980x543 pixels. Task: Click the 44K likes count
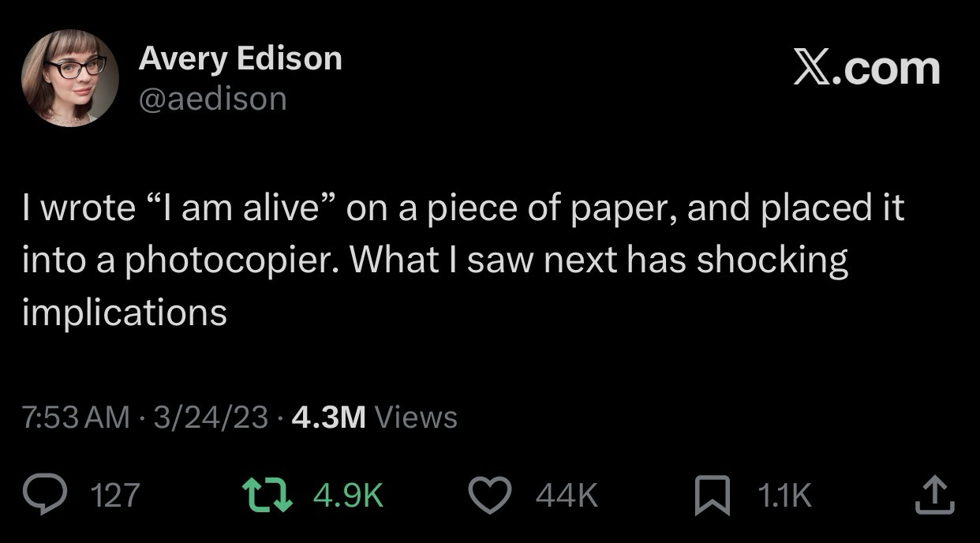(567, 495)
